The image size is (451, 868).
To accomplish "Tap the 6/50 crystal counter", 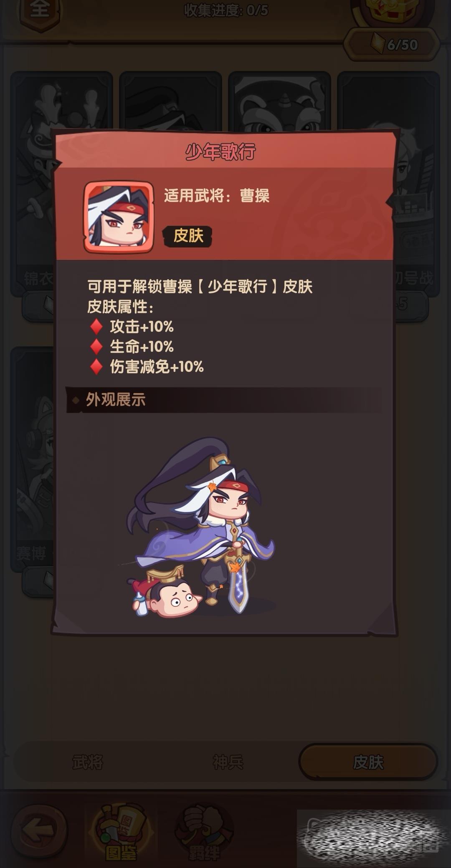I will click(392, 44).
